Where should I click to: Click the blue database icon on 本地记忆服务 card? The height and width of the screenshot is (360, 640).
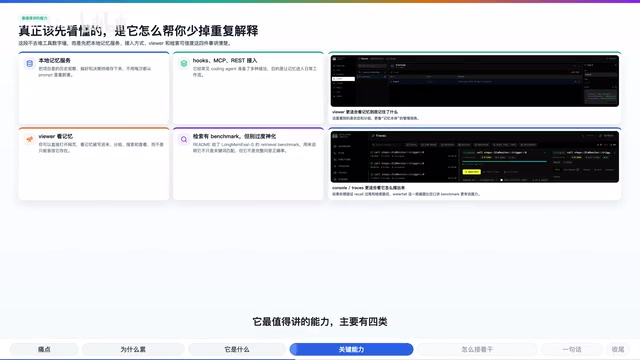29,64
